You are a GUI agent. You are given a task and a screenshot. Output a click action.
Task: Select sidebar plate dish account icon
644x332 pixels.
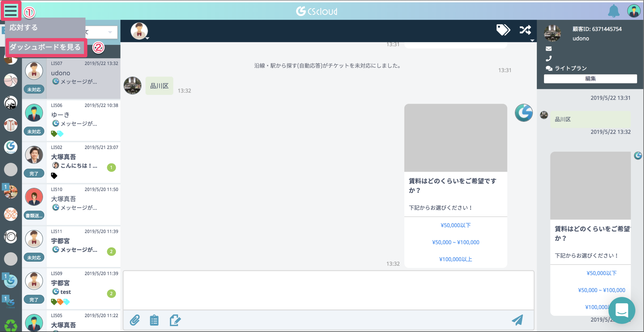click(x=11, y=236)
